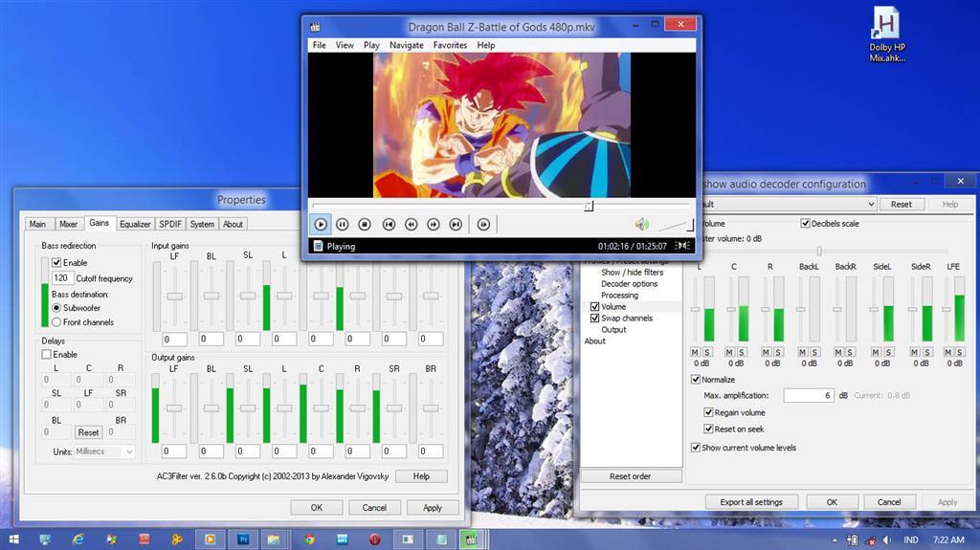Image resolution: width=980 pixels, height=550 pixels.
Task: Click the frame-step button in player
Action: click(483, 224)
